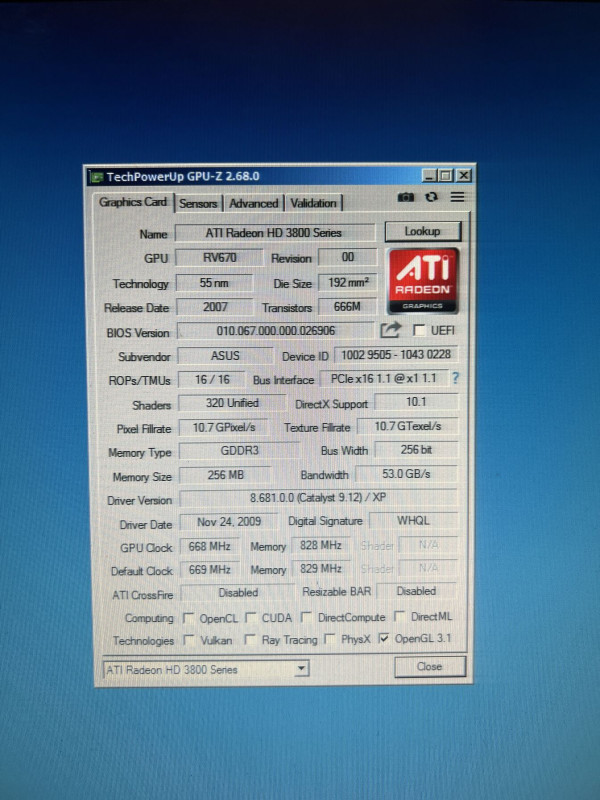
Task: Click the Name field ATI Radeon HD 3800 Series
Action: pyautogui.click(x=274, y=233)
